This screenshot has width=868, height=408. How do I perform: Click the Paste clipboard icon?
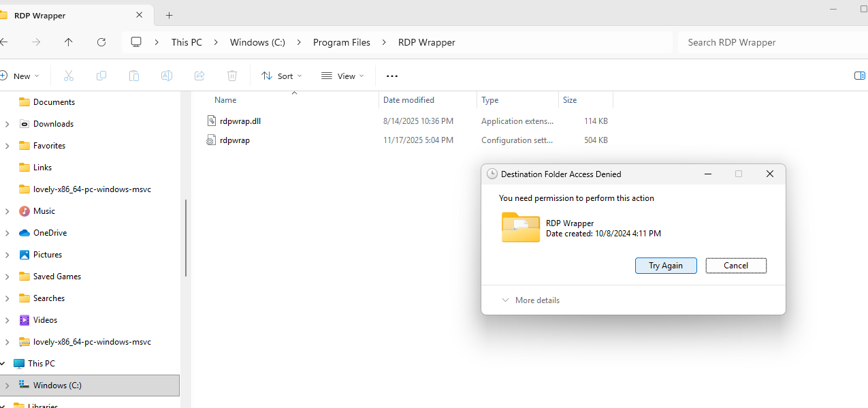click(x=134, y=76)
